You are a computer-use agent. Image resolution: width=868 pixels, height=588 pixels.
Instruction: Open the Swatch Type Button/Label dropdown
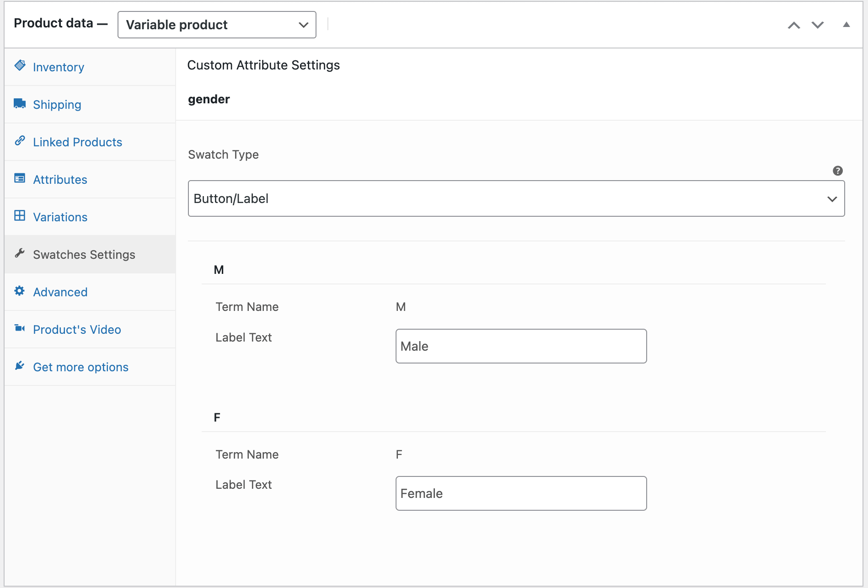click(x=516, y=198)
